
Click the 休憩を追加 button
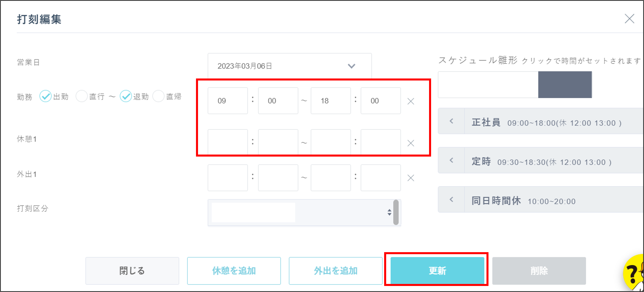(x=234, y=270)
